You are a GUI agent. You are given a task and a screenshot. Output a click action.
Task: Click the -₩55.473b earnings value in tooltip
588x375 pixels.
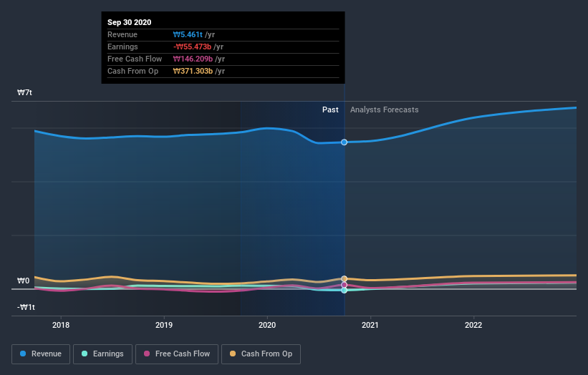click(x=193, y=47)
